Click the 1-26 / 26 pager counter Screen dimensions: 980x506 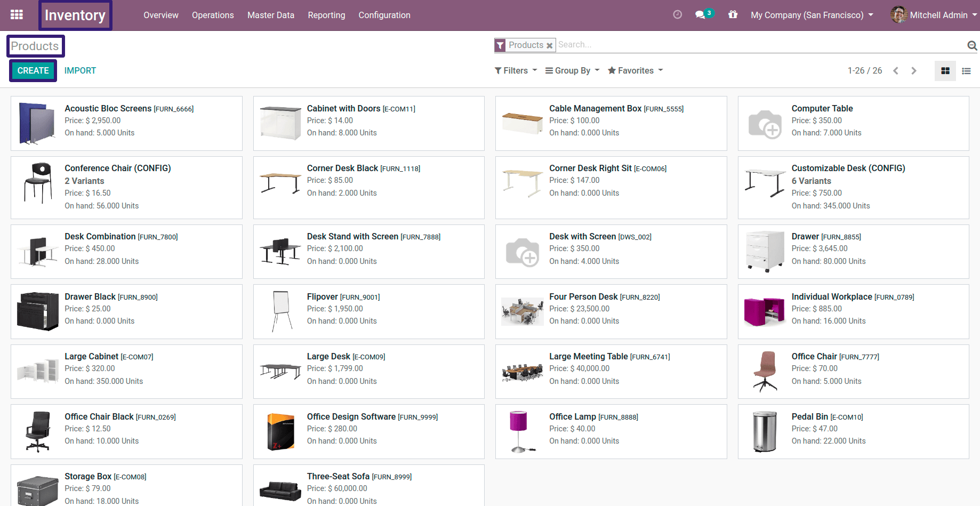click(x=865, y=70)
